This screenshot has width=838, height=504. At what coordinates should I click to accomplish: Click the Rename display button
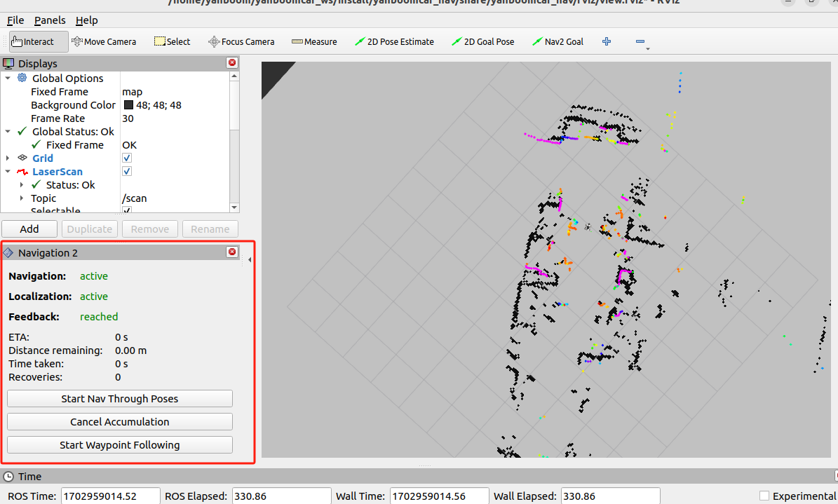(x=210, y=229)
